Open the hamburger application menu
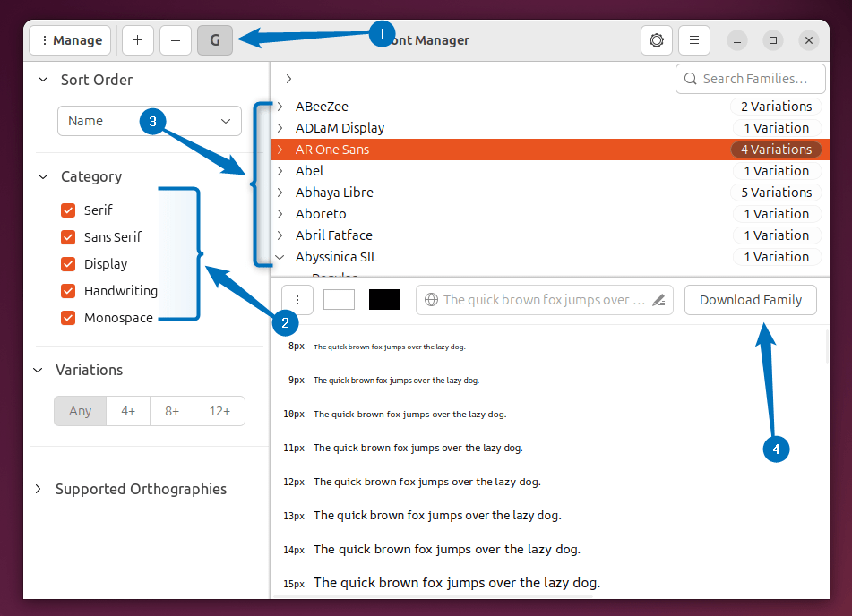 tap(694, 39)
